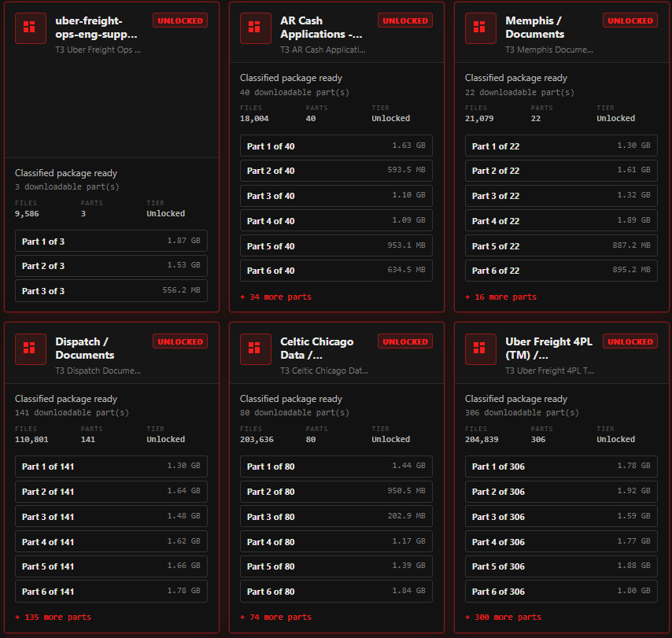
Task: Open the Part 6 of 141 row
Action: 111,592
